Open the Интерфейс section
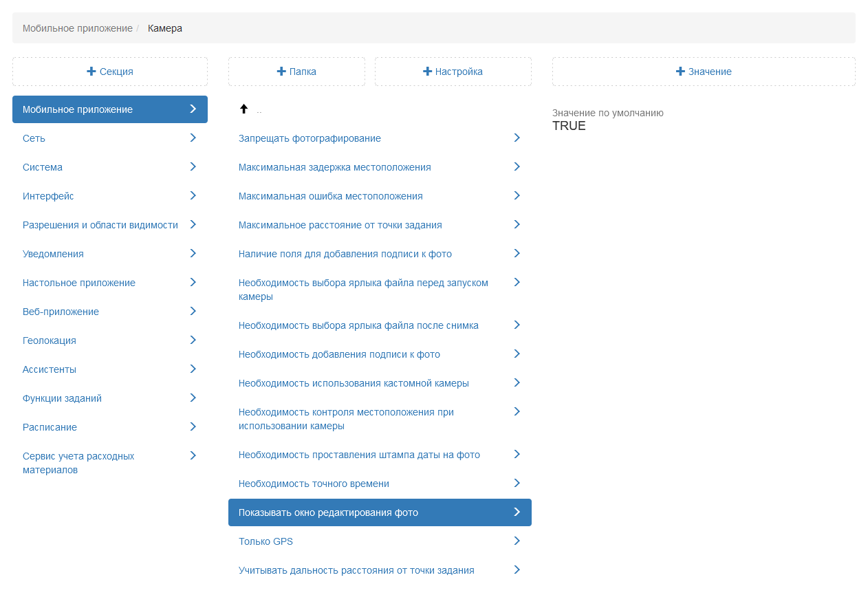 [x=110, y=196]
